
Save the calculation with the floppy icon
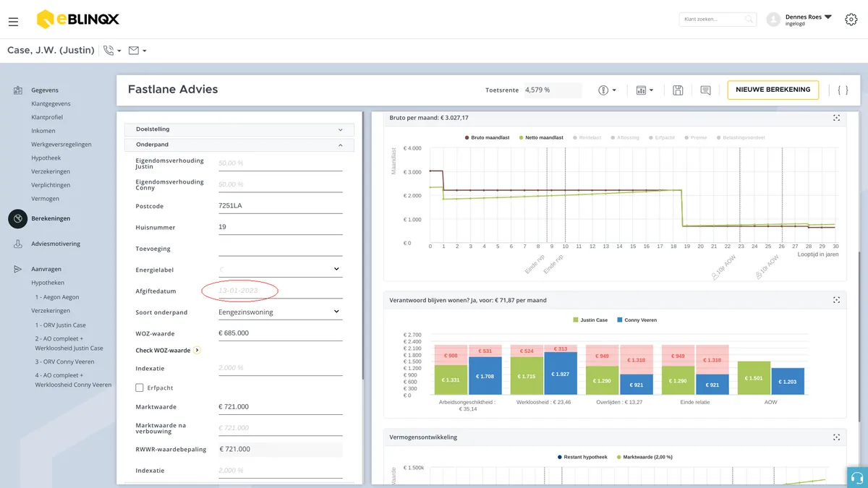[678, 90]
